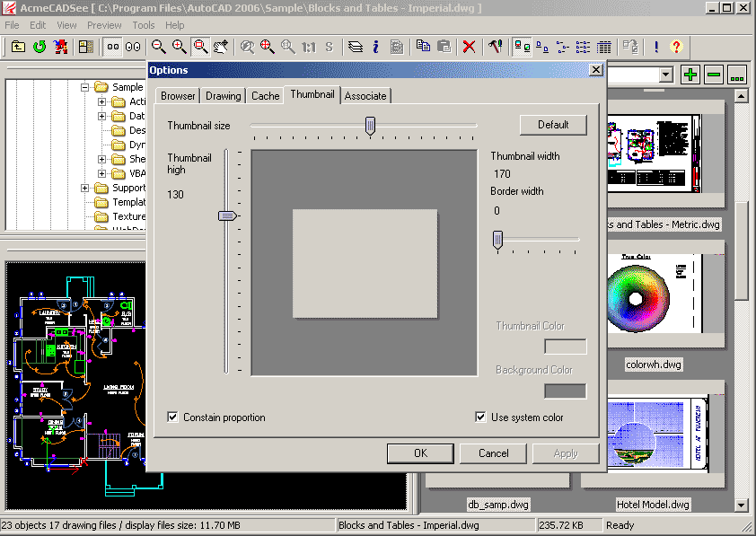The image size is (756, 536).
Task: Click the Background Color swatch
Action: [x=565, y=391]
